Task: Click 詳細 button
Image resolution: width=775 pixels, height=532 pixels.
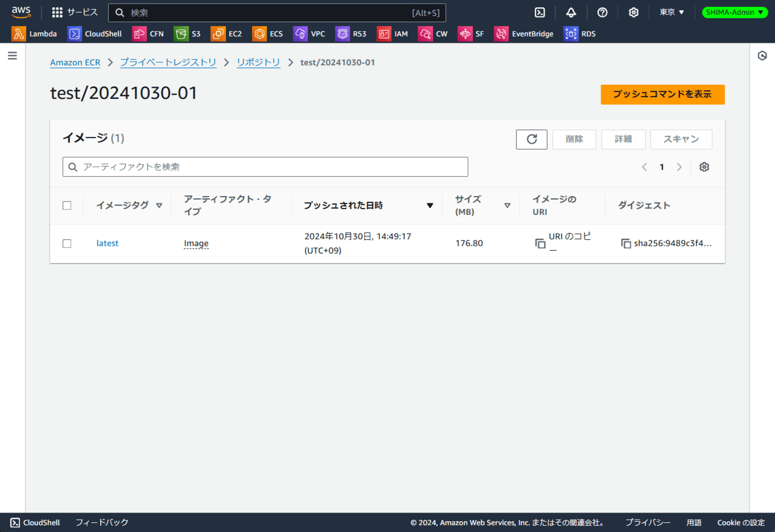Action: [623, 139]
